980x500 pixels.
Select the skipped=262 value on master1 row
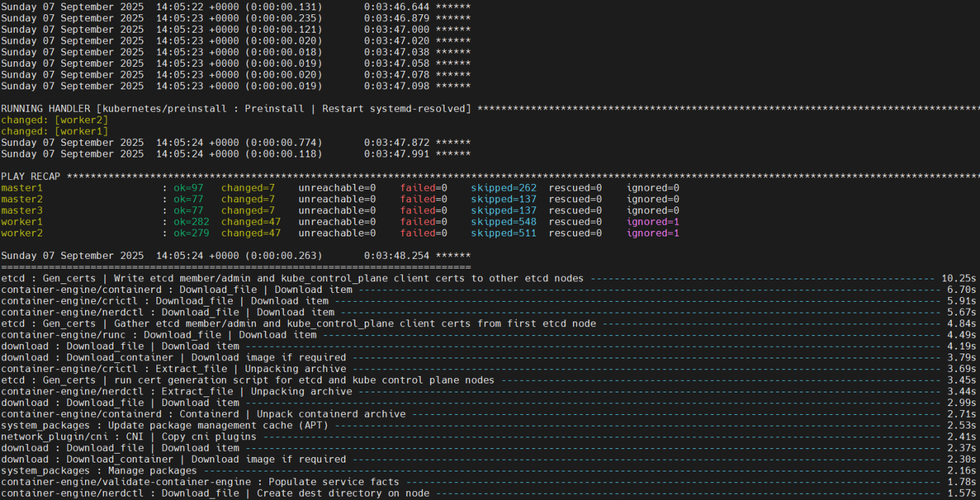tap(504, 187)
